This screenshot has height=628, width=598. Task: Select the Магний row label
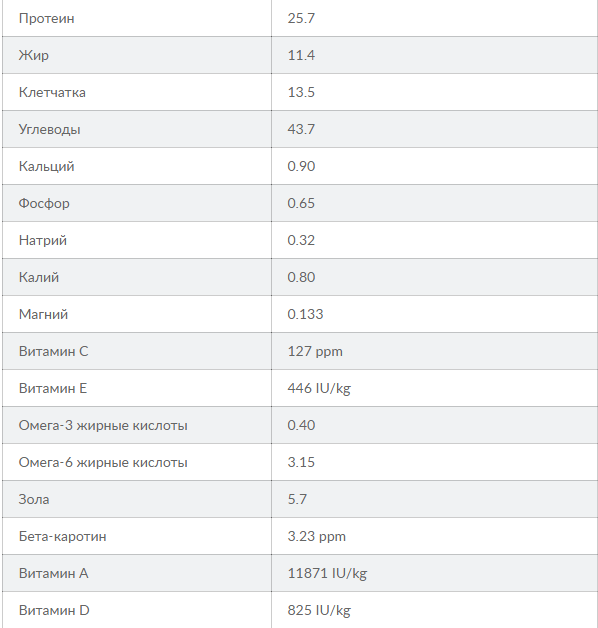43,314
